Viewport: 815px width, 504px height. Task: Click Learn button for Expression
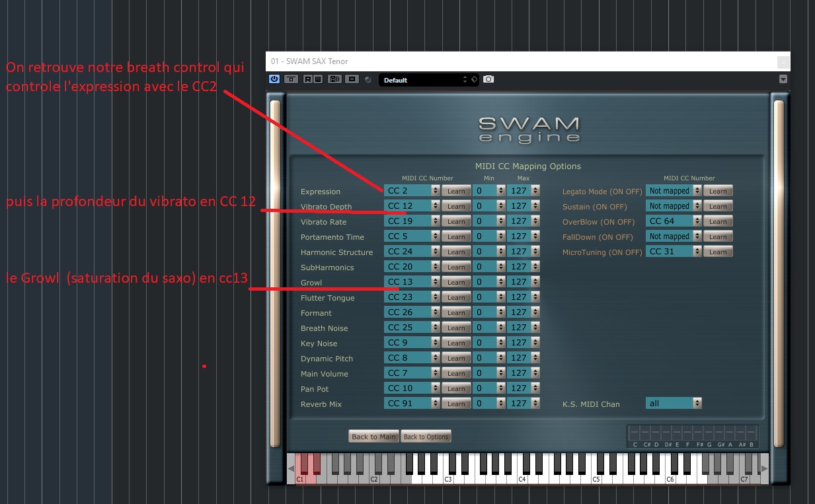456,192
